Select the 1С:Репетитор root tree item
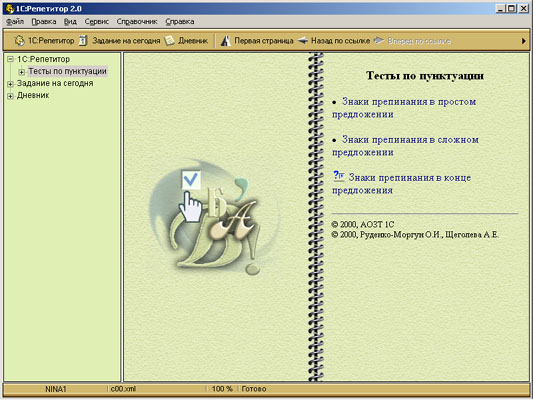Image resolution: width=533 pixels, height=400 pixels. 44,59
